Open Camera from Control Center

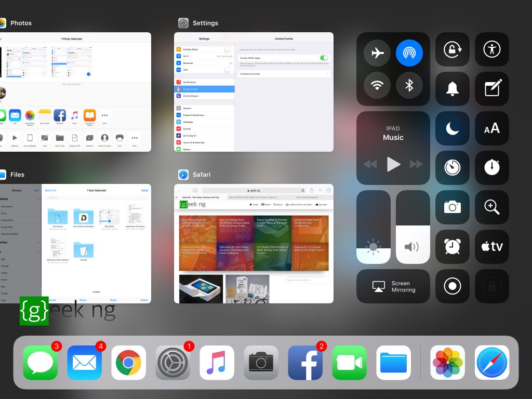[453, 207]
